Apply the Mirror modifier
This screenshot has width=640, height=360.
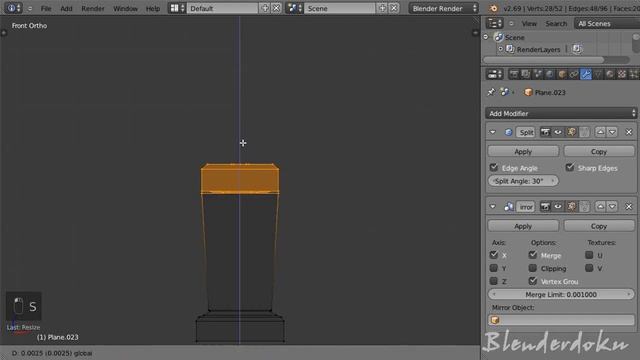coord(523,226)
